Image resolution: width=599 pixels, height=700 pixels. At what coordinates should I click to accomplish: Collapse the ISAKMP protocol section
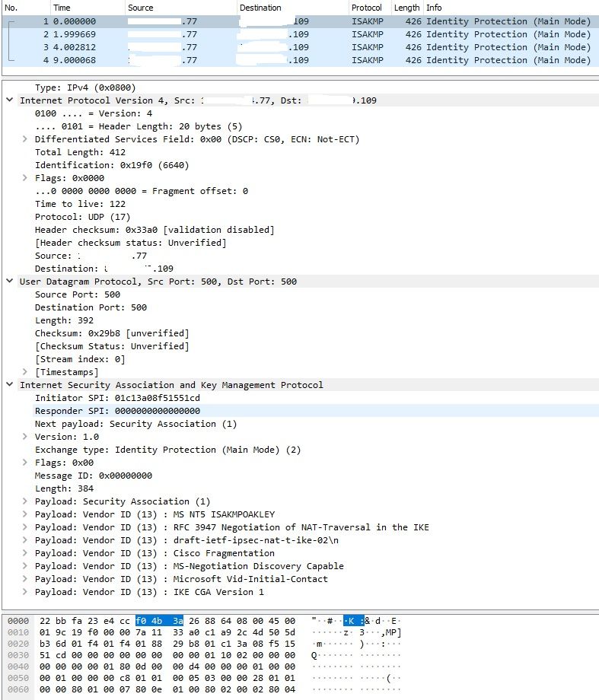[x=9, y=385]
